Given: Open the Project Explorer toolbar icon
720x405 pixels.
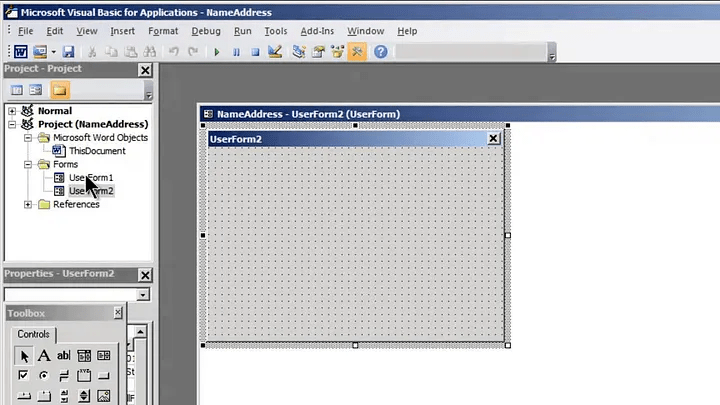Looking at the screenshot, I should 298,51.
